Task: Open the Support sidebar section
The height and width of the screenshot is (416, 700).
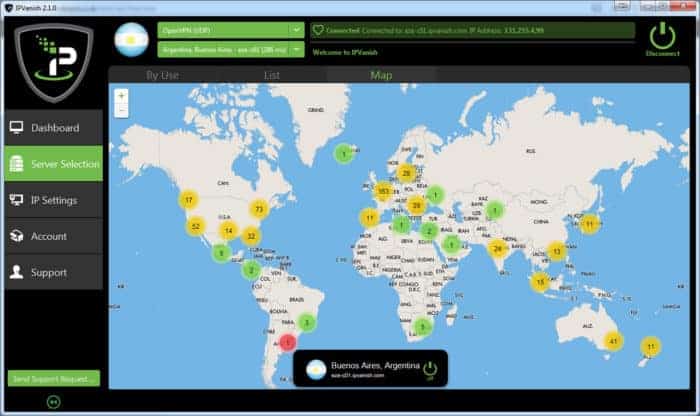Action: tap(54, 272)
